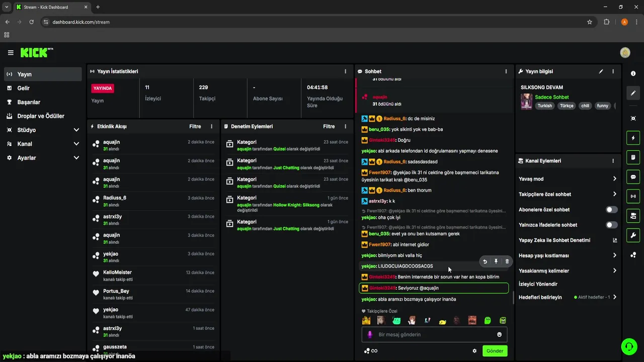
Task: Toggle the document note widget icon in the sidebar
Action: pyautogui.click(x=633, y=157)
